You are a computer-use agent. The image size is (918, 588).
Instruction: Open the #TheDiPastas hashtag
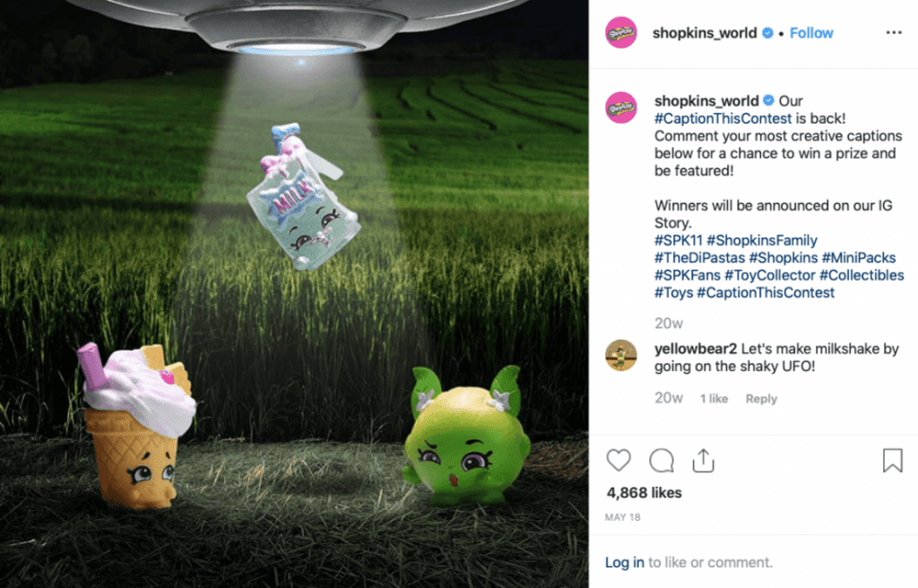point(699,257)
